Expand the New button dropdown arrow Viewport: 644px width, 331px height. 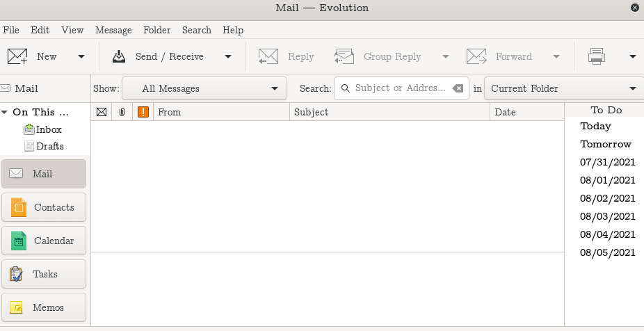[x=81, y=56]
